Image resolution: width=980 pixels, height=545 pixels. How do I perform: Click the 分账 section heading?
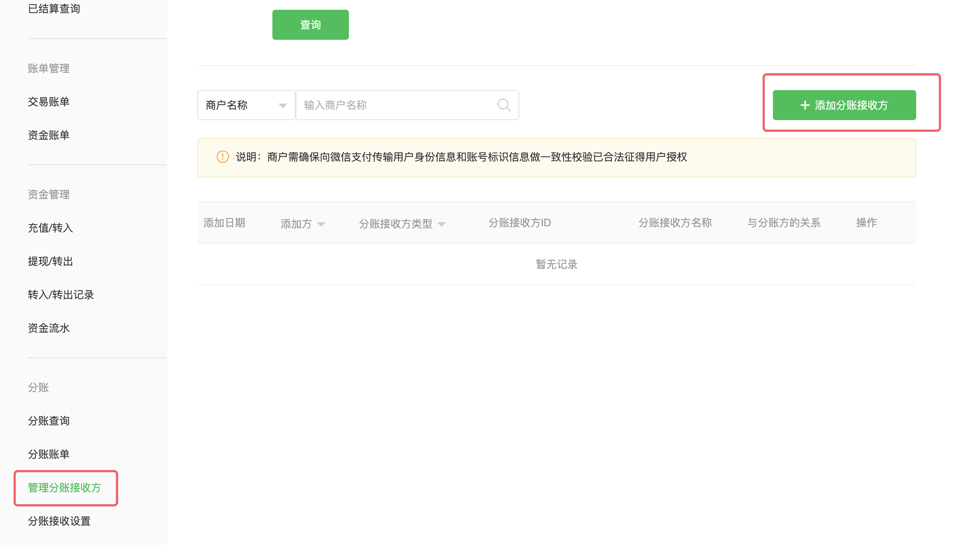(x=38, y=387)
